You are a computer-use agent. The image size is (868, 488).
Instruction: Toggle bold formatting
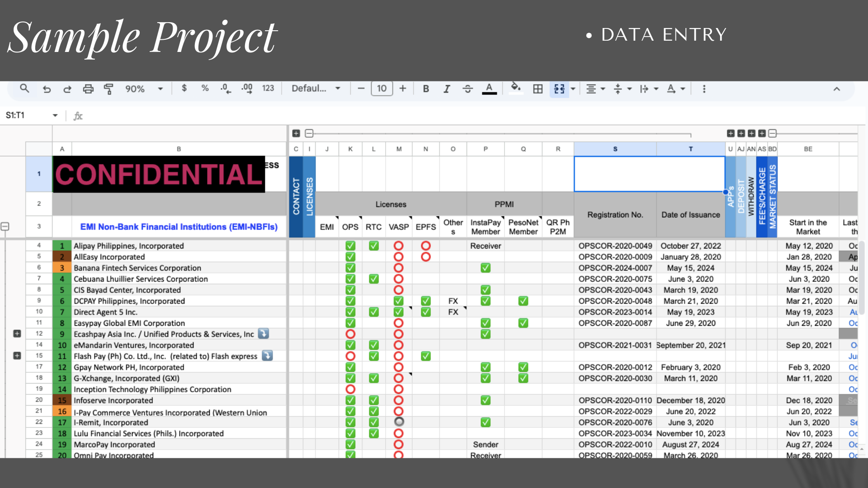click(x=425, y=89)
